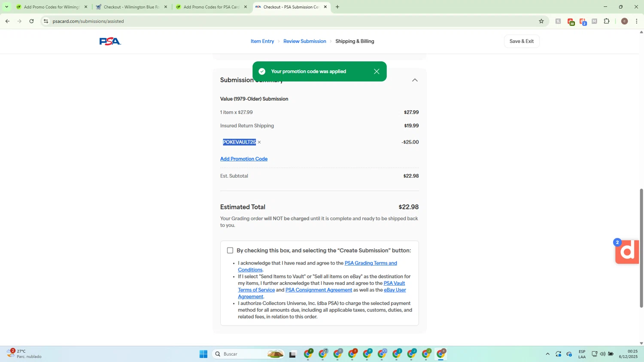The width and height of the screenshot is (644, 362).
Task: Select Shipping & Billing step
Action: click(355, 41)
